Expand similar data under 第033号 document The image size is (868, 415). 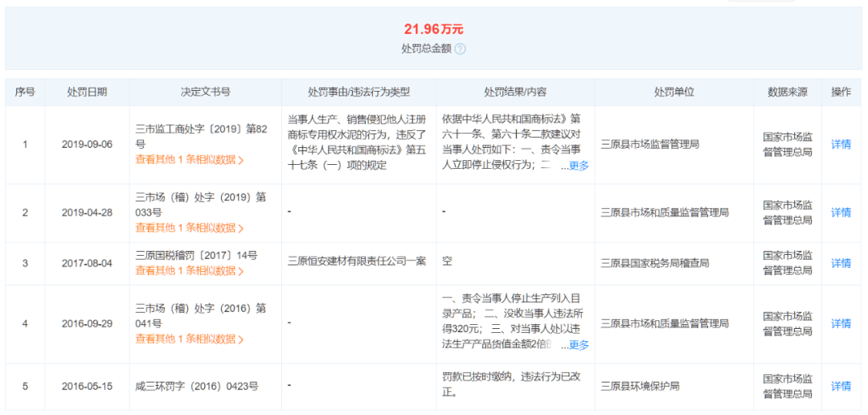[x=189, y=228]
